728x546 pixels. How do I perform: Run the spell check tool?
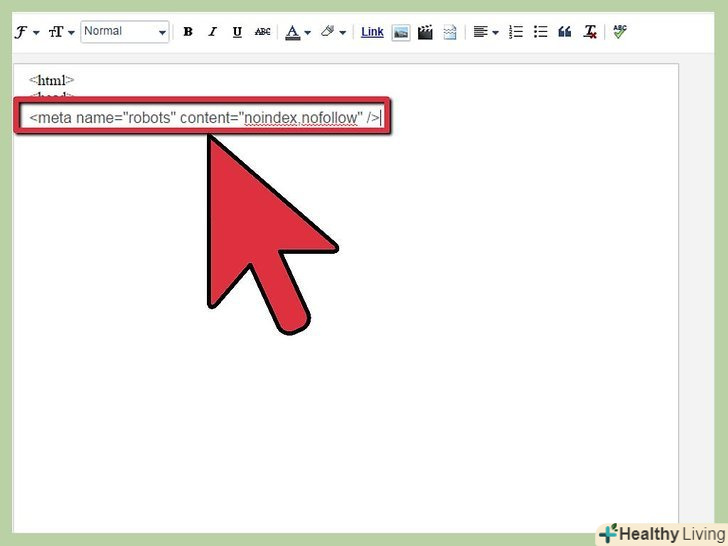pyautogui.click(x=620, y=32)
